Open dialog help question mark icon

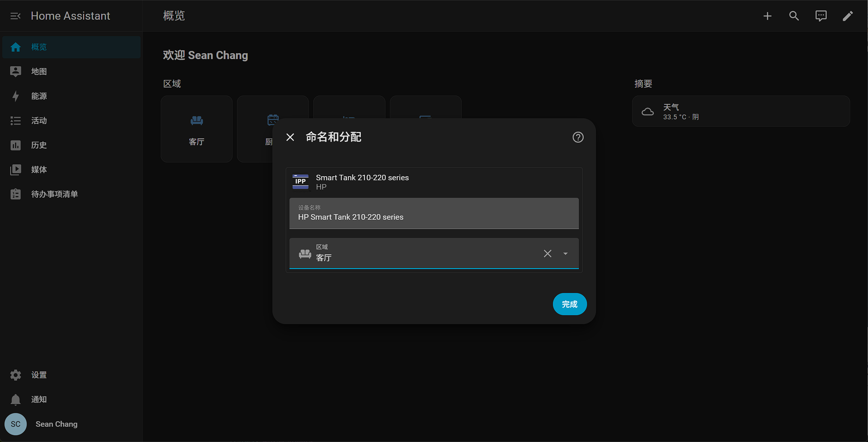pyautogui.click(x=578, y=137)
